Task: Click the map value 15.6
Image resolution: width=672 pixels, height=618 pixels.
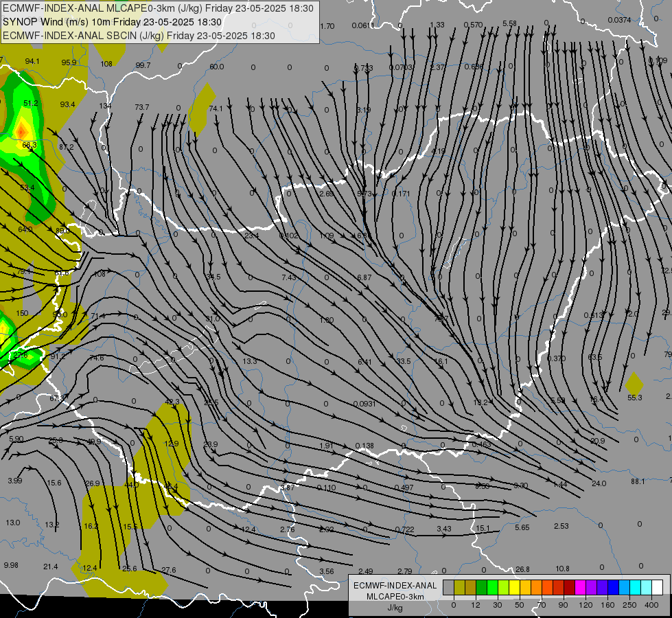Action: pos(54,483)
